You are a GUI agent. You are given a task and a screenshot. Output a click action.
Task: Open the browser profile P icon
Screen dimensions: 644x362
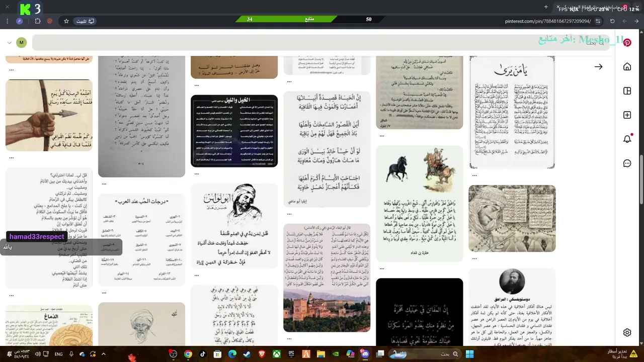(x=20, y=21)
